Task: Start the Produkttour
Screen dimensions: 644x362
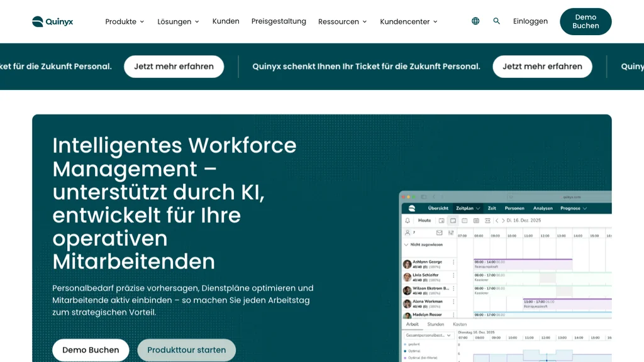Action: click(186, 350)
